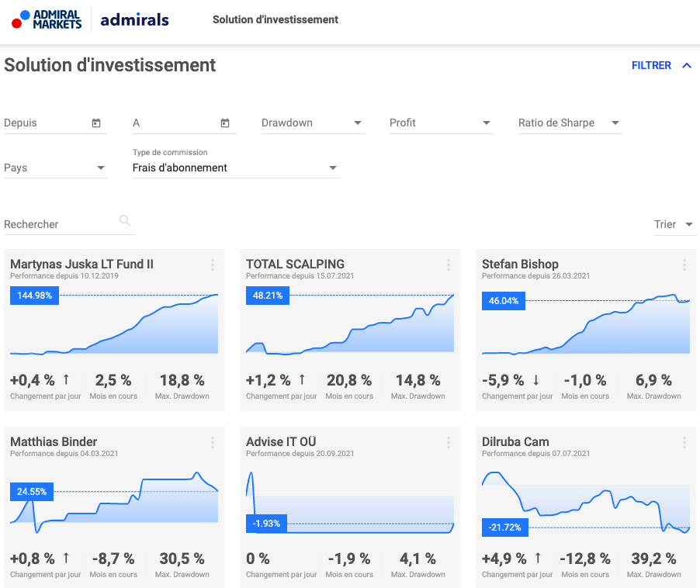Open the Stefan Bishop card options menu
700x588 pixels.
click(x=684, y=265)
